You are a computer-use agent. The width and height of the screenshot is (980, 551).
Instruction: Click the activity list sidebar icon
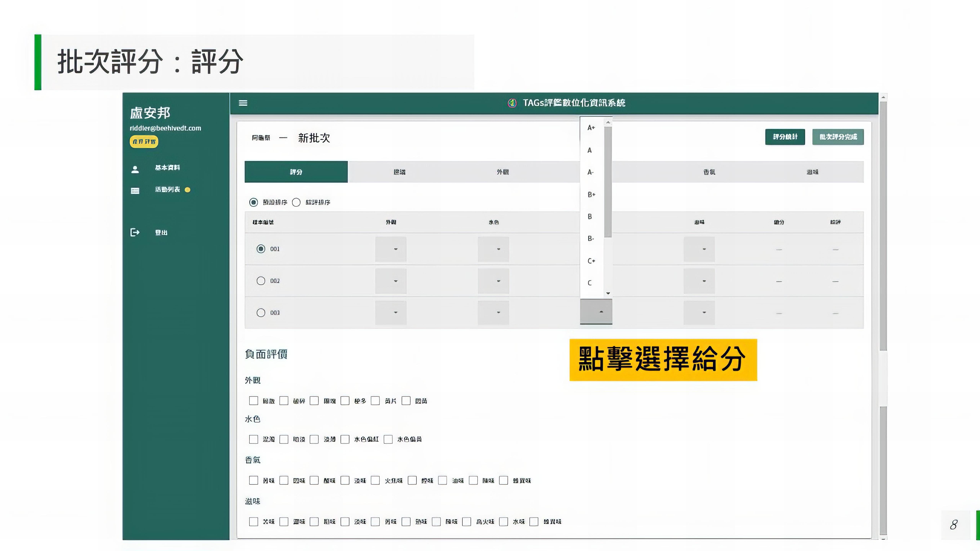135,191
